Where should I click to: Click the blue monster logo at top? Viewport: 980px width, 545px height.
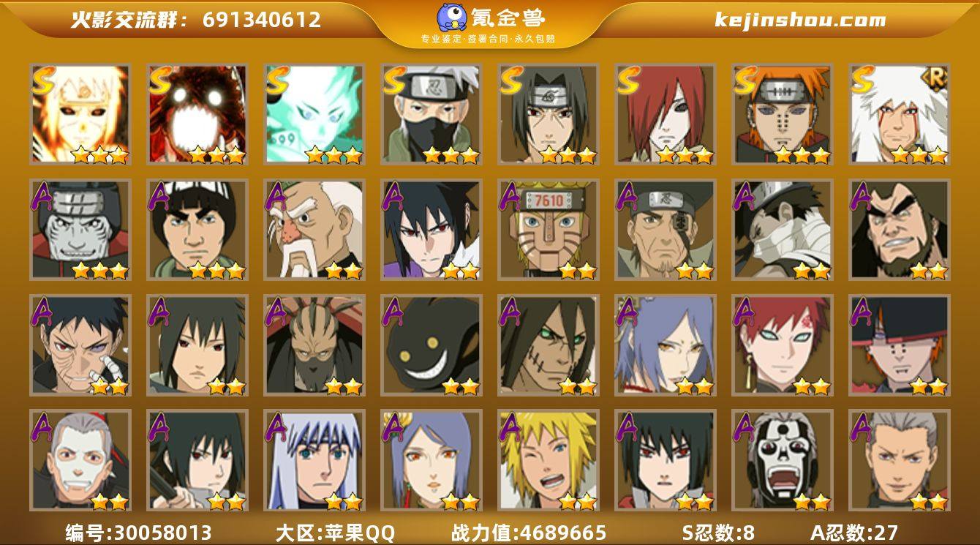click(452, 18)
